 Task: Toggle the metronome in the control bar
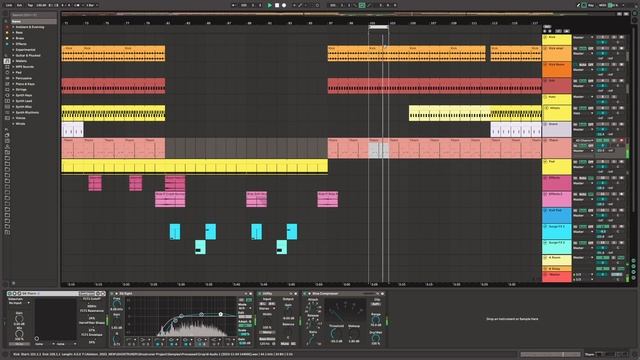(82, 5)
